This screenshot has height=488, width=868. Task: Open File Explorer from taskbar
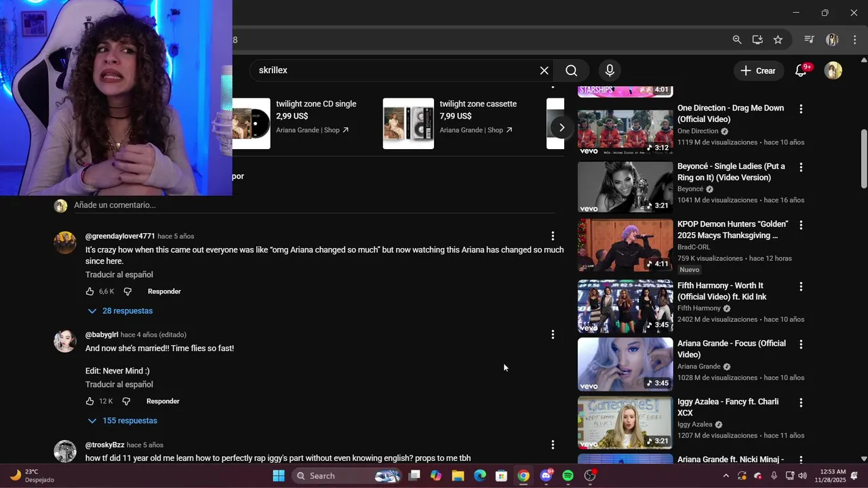[458, 476]
